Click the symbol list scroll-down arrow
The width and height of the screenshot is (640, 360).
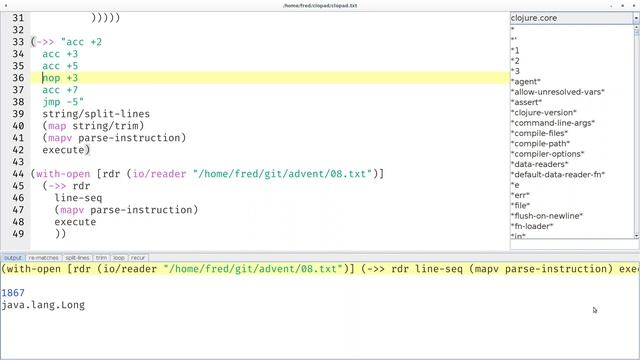point(636,236)
